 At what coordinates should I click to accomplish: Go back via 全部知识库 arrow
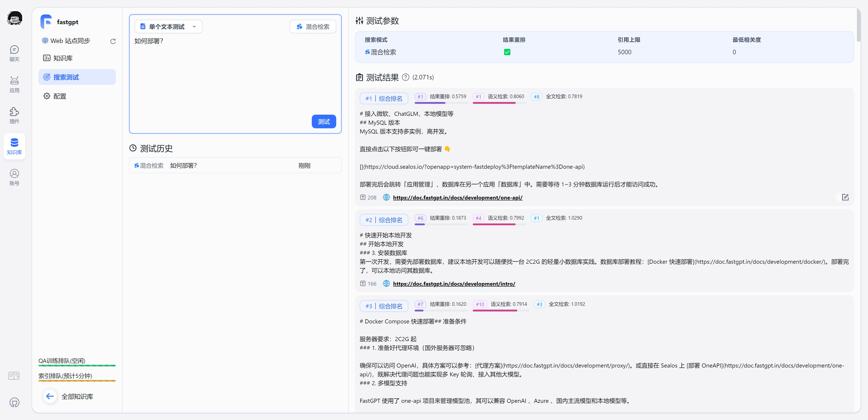tap(50, 396)
